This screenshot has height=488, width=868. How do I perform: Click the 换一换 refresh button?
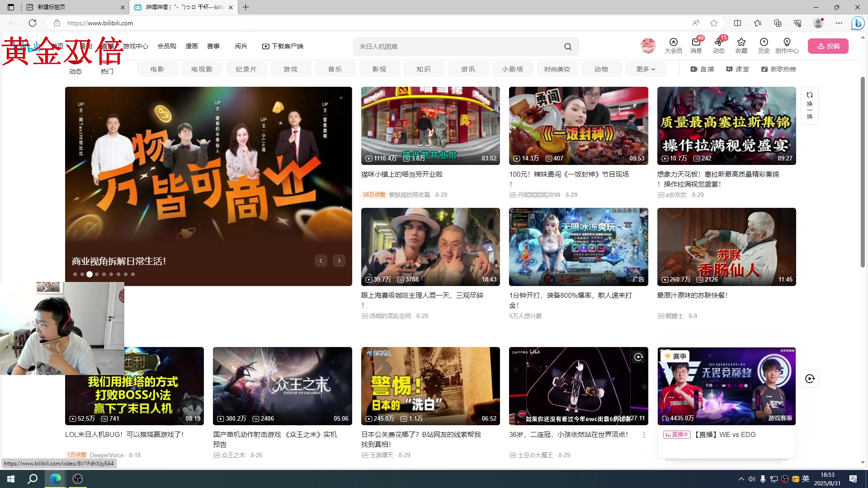click(x=810, y=105)
